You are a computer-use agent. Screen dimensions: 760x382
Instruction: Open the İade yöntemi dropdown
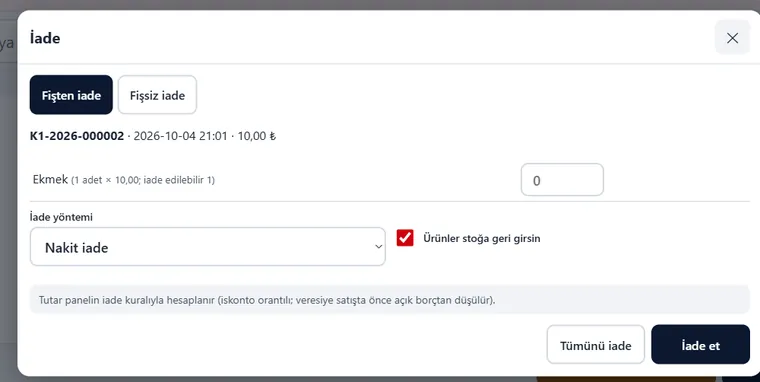(207, 247)
